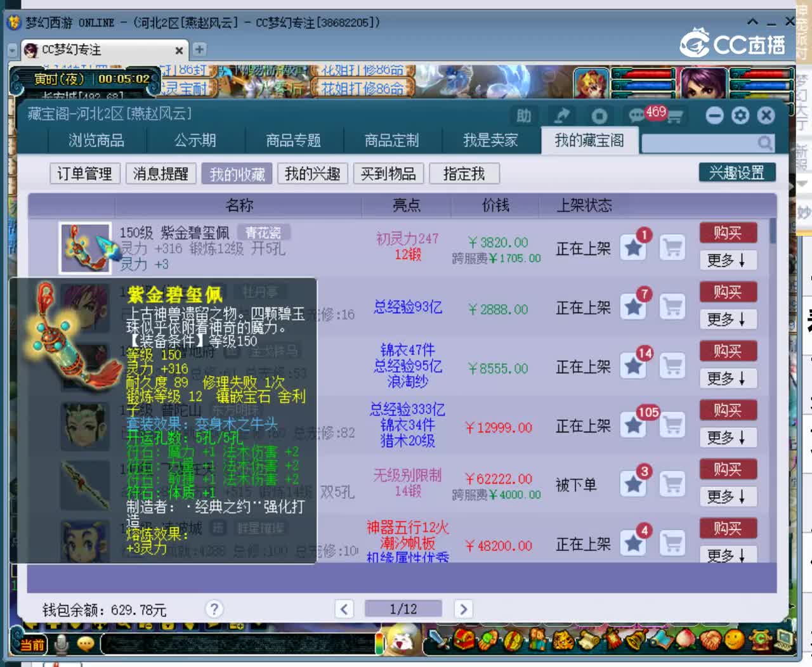Switch to 浏览商品 tab

[96, 140]
